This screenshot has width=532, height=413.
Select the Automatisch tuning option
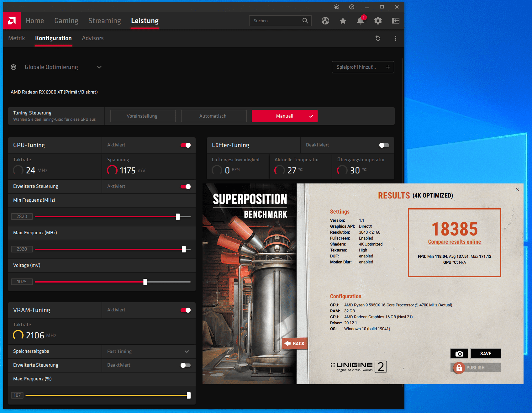point(214,116)
